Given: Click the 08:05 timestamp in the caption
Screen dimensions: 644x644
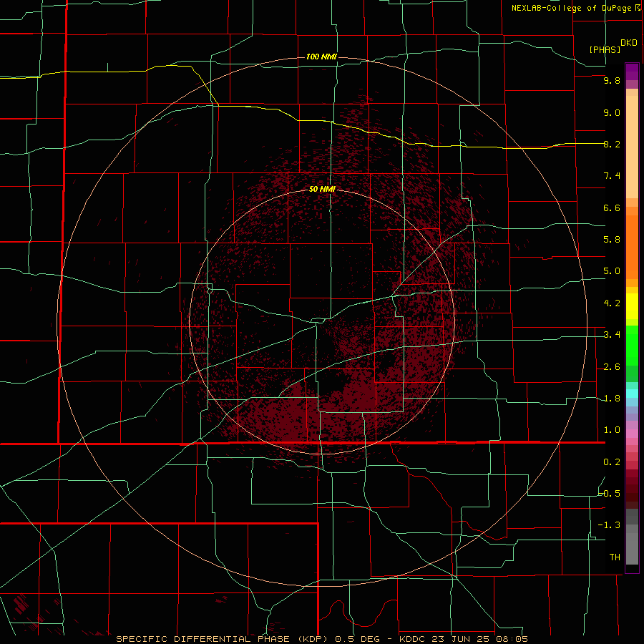Looking at the screenshot, I should pos(512,639).
